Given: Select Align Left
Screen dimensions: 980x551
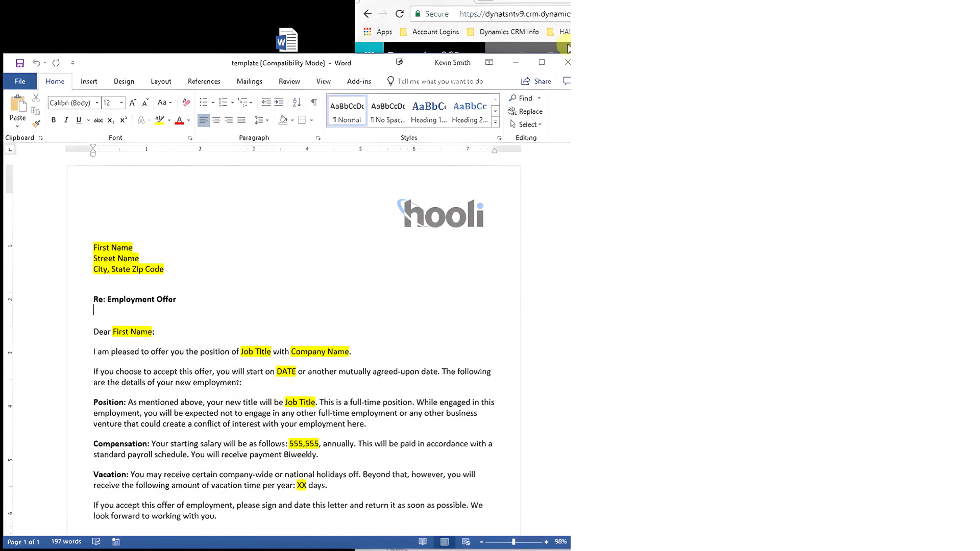Looking at the screenshot, I should pyautogui.click(x=204, y=120).
